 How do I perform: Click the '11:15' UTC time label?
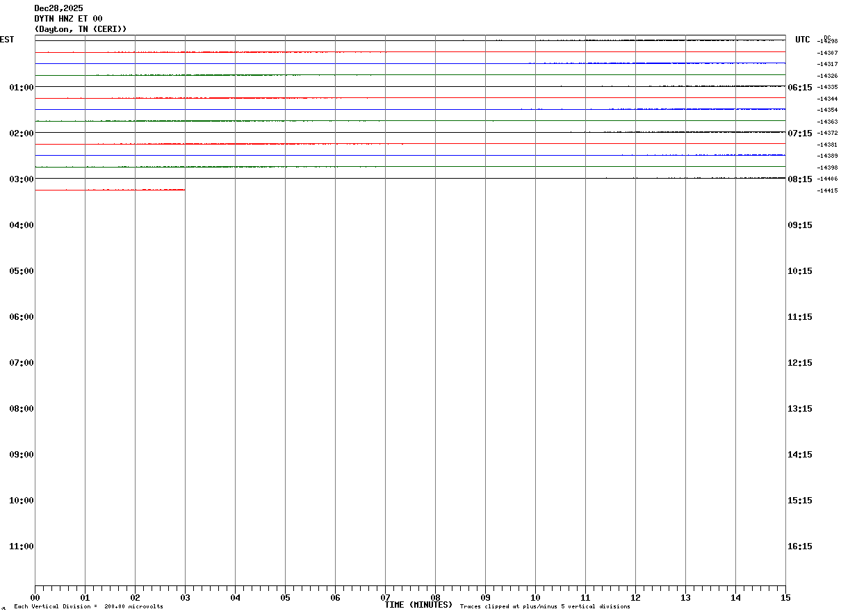799,316
